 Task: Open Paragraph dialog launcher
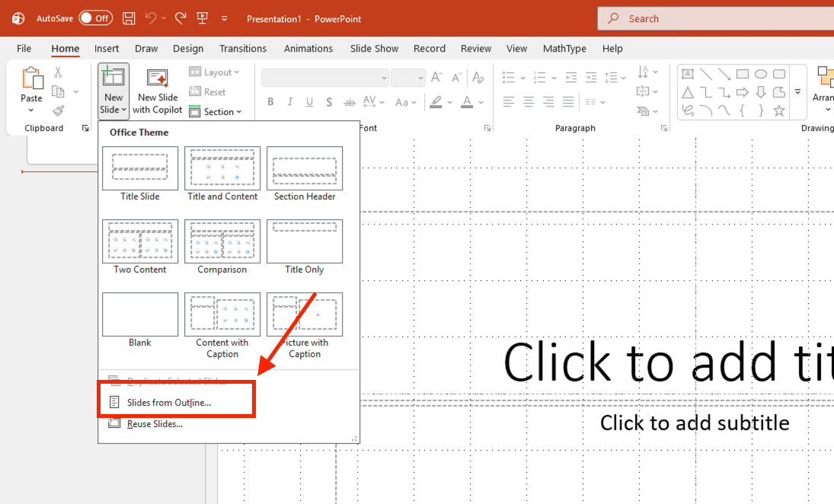pos(664,128)
